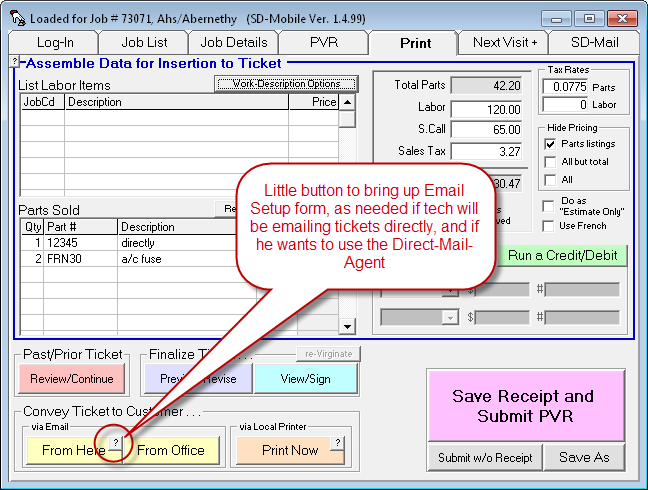
Task: Open Work-Description Options
Action: pos(286,84)
